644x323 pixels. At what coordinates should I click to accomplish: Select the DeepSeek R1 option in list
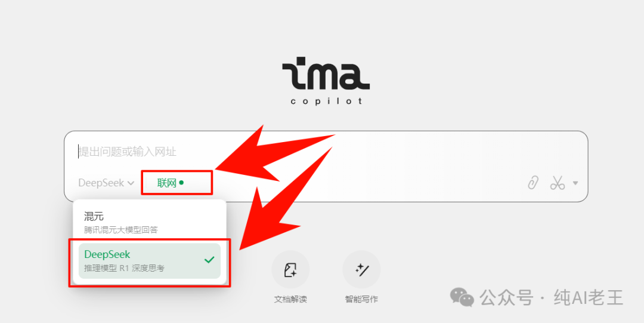150,261
